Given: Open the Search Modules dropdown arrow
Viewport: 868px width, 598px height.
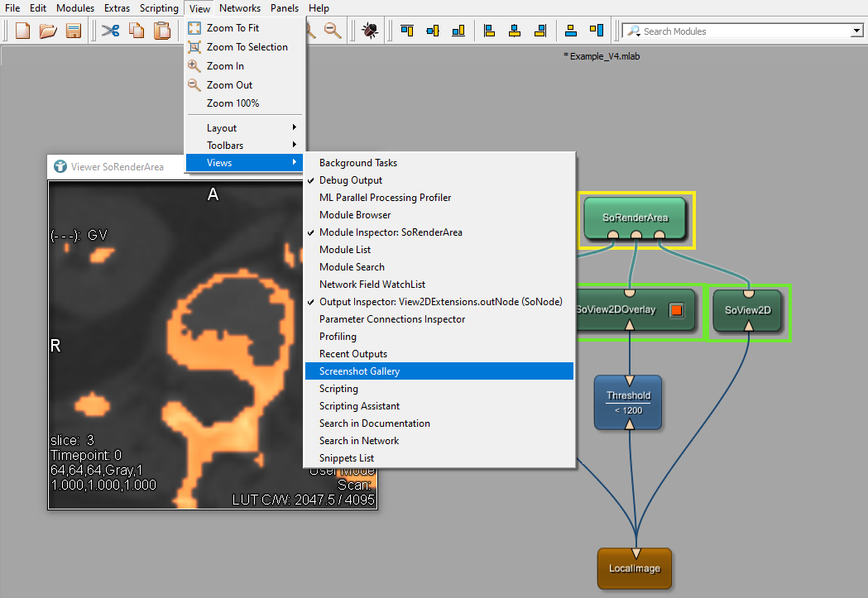Looking at the screenshot, I should pos(856,31).
